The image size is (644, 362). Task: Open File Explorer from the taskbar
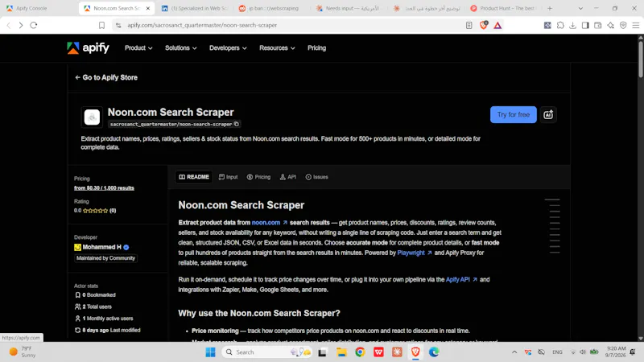[341, 352]
